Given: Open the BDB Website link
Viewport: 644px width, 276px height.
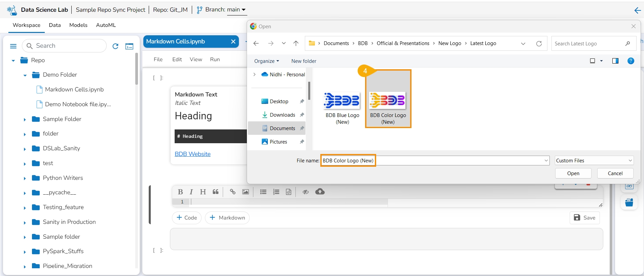Looking at the screenshot, I should click(x=192, y=154).
